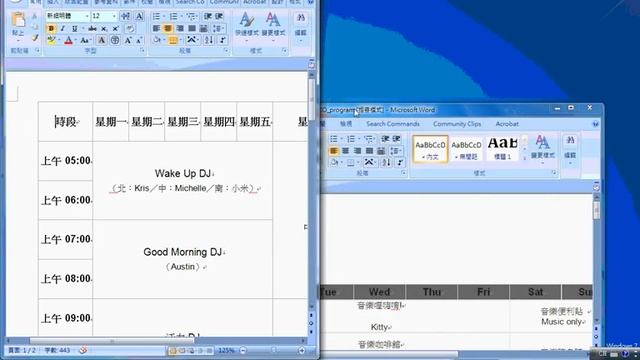640x360 pixels.
Task: Click Grow Font icon
Action: pyautogui.click(x=128, y=40)
